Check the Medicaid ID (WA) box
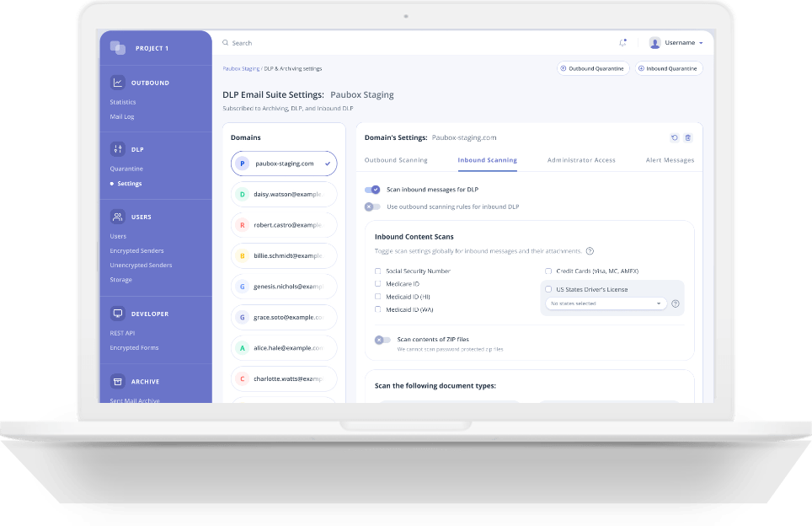The height and width of the screenshot is (526, 812). 377,309
